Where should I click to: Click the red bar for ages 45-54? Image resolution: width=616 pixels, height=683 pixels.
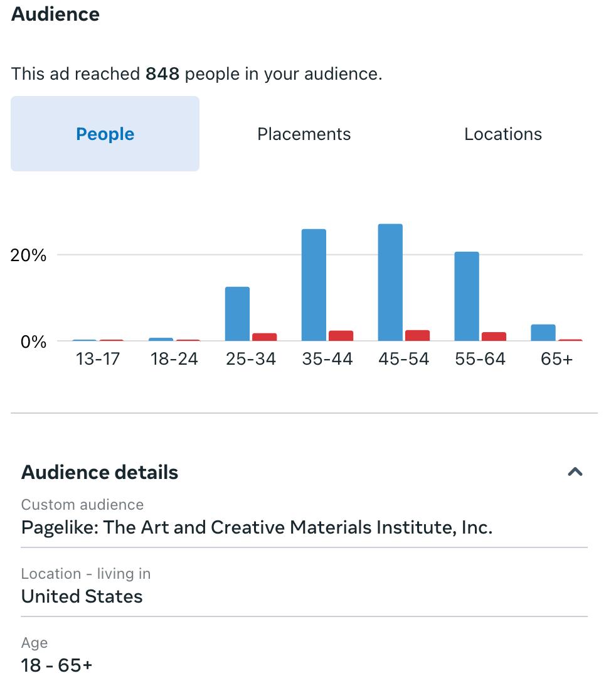click(x=418, y=336)
